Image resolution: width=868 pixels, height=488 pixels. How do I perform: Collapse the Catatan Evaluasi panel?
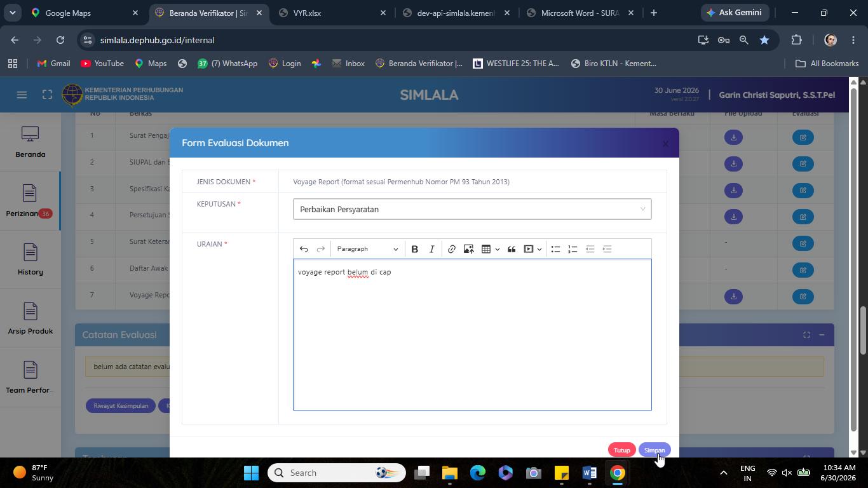pos(822,335)
